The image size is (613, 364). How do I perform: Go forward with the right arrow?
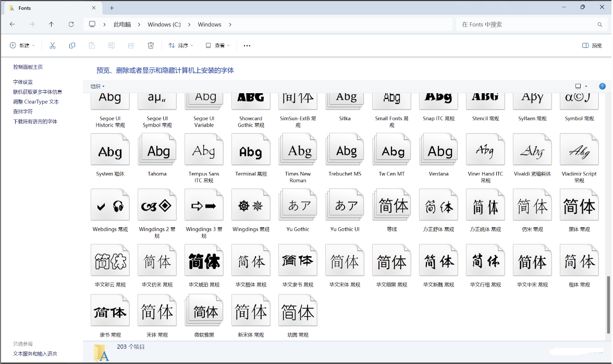tap(32, 24)
